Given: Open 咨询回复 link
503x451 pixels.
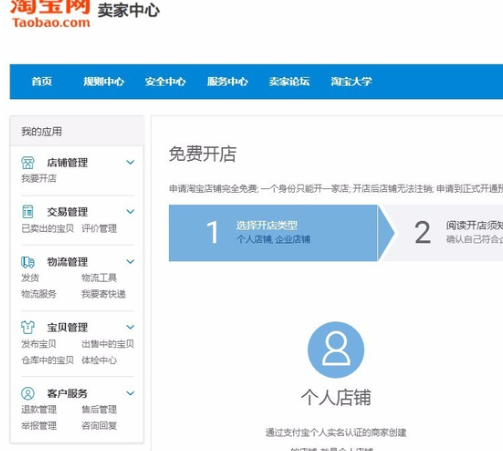Looking at the screenshot, I should (x=99, y=426).
